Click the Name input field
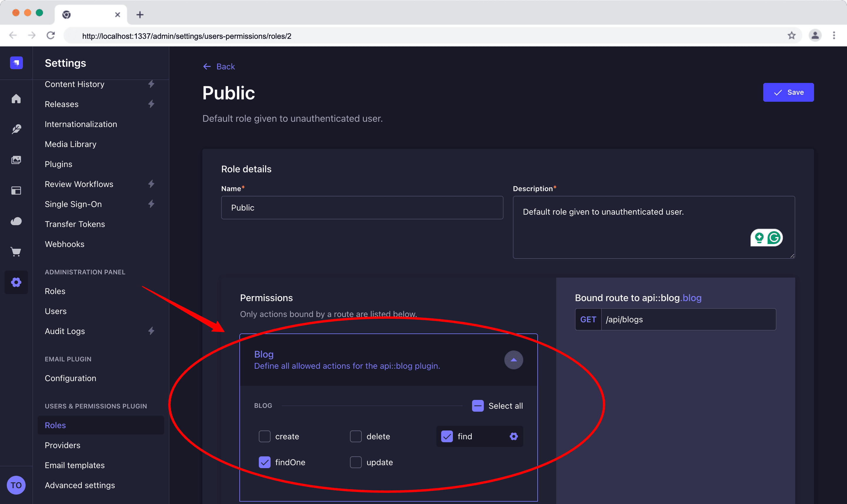 click(362, 208)
